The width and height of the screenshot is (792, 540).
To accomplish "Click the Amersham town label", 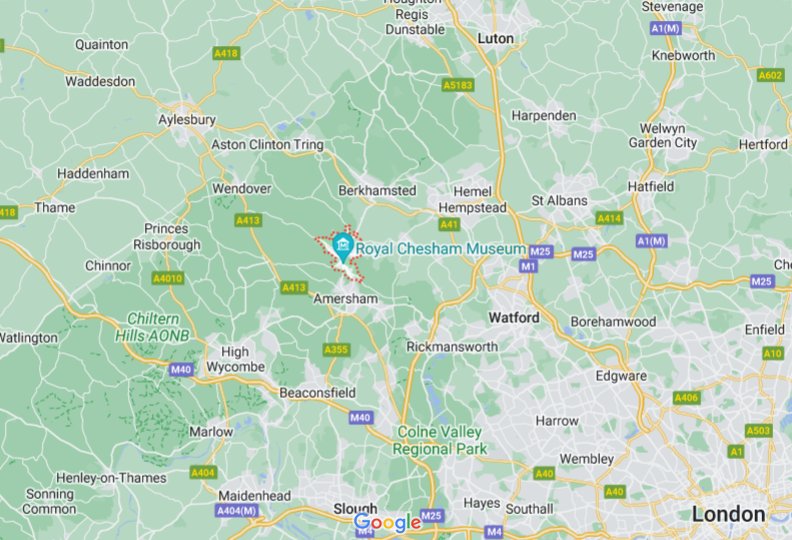I will click(345, 299).
